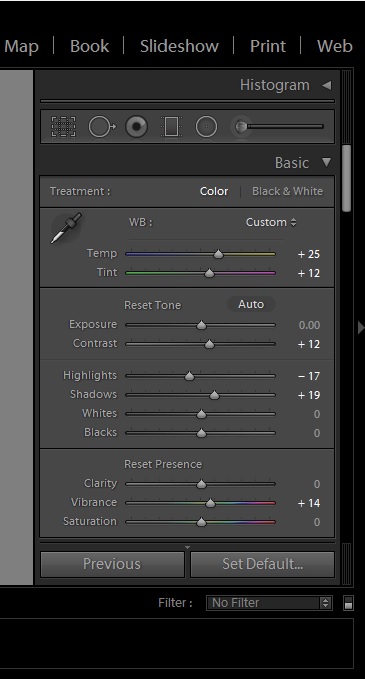The width and height of the screenshot is (365, 679).
Task: Select the Spot Removal tool
Action: (x=102, y=127)
